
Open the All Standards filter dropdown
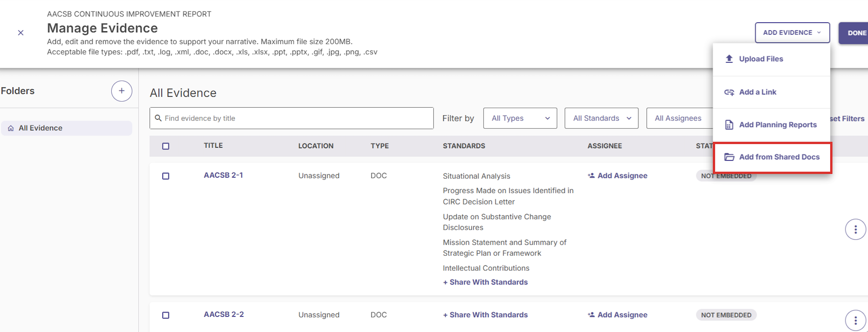pos(601,118)
